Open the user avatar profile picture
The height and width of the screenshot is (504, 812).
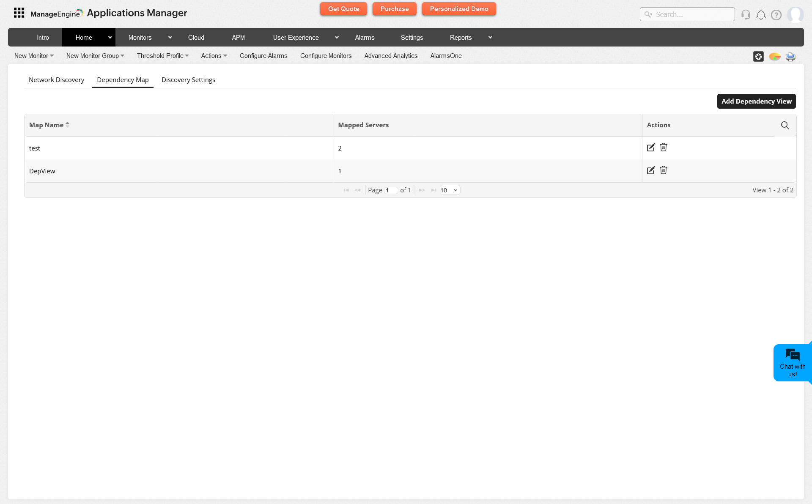[796, 14]
